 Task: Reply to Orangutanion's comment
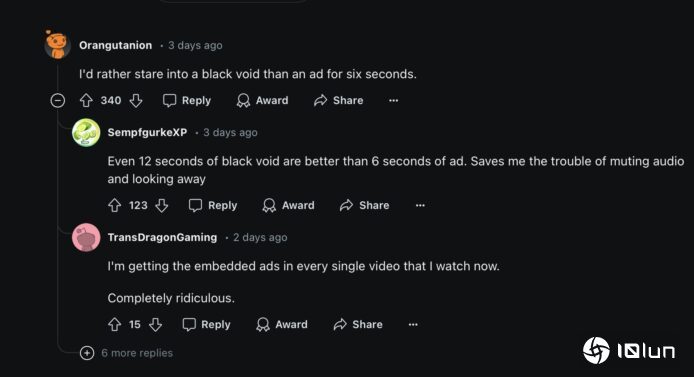tap(187, 101)
